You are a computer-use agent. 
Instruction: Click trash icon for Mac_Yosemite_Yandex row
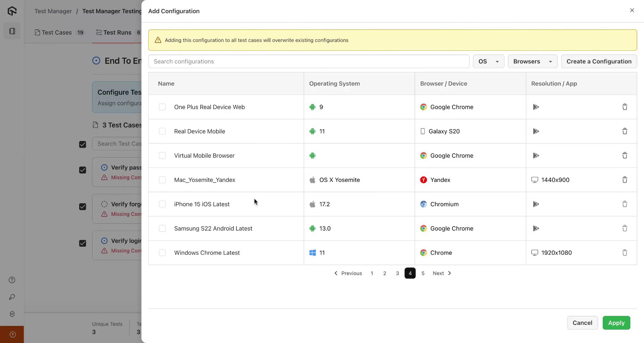[x=625, y=180]
